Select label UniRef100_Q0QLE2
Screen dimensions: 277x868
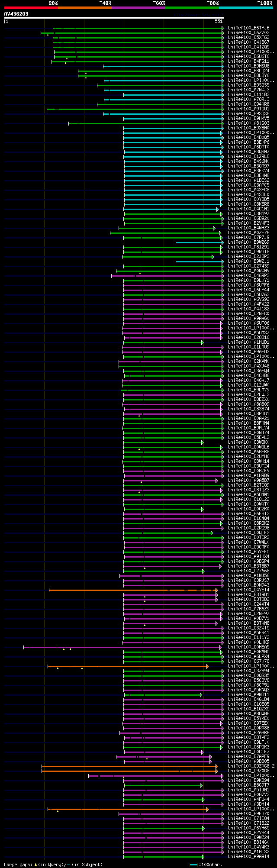point(248,532)
